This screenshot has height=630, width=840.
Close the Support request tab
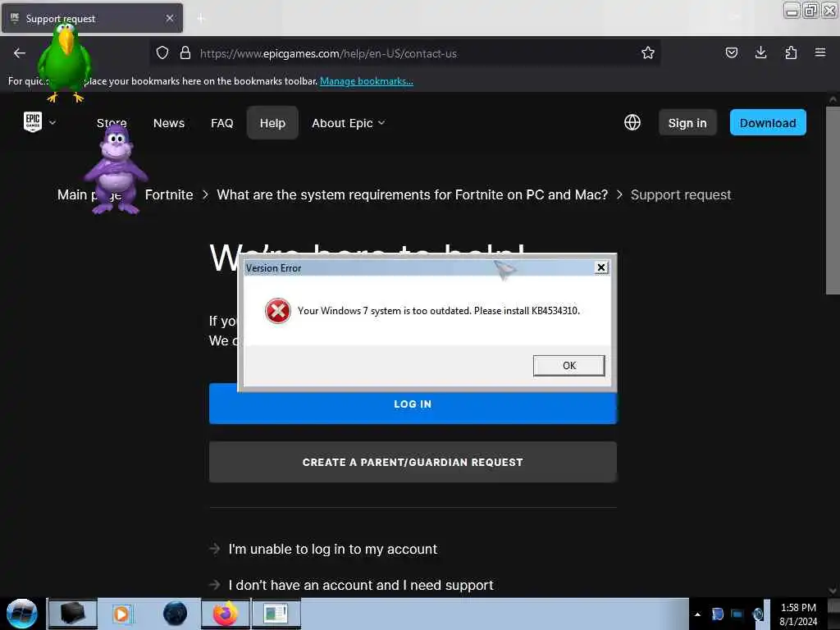pos(170,18)
